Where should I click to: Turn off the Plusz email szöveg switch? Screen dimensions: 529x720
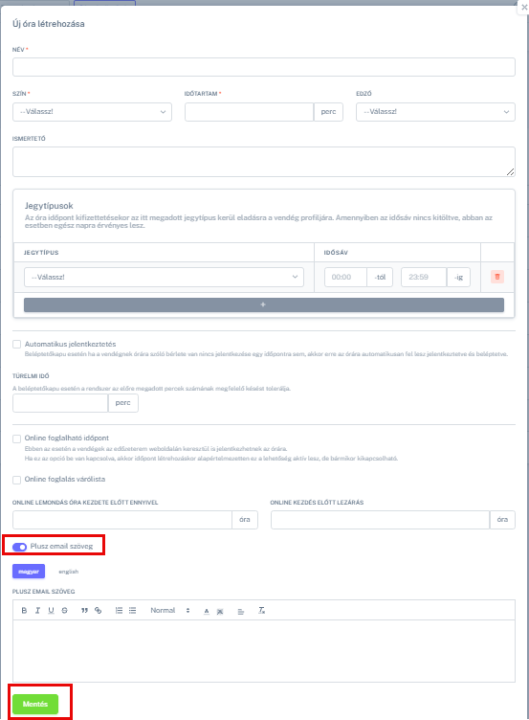click(x=20, y=546)
